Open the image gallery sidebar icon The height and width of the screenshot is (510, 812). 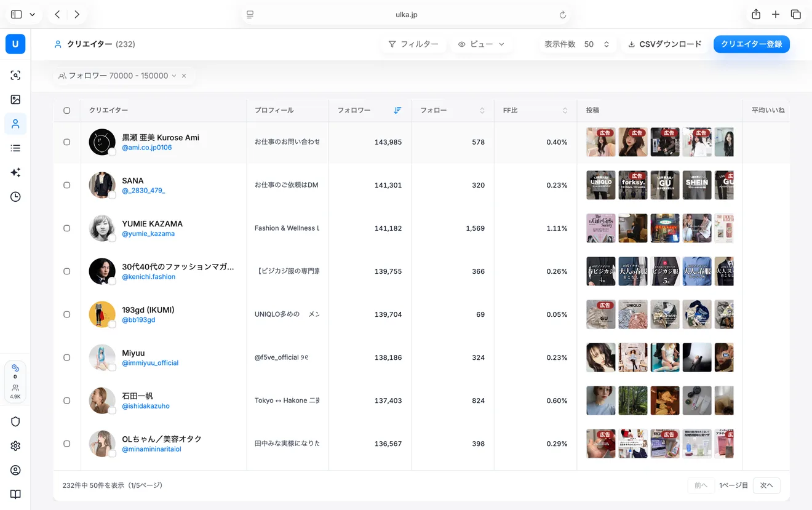[x=15, y=100]
